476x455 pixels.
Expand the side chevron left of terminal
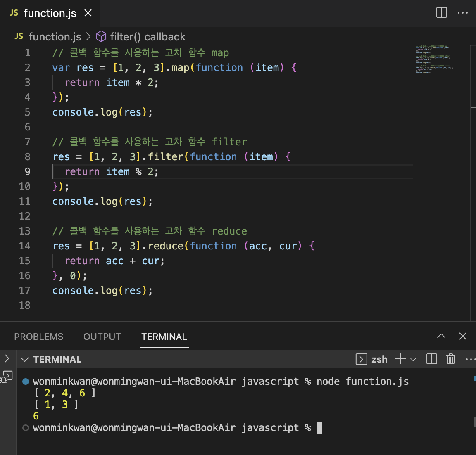(x=7, y=358)
